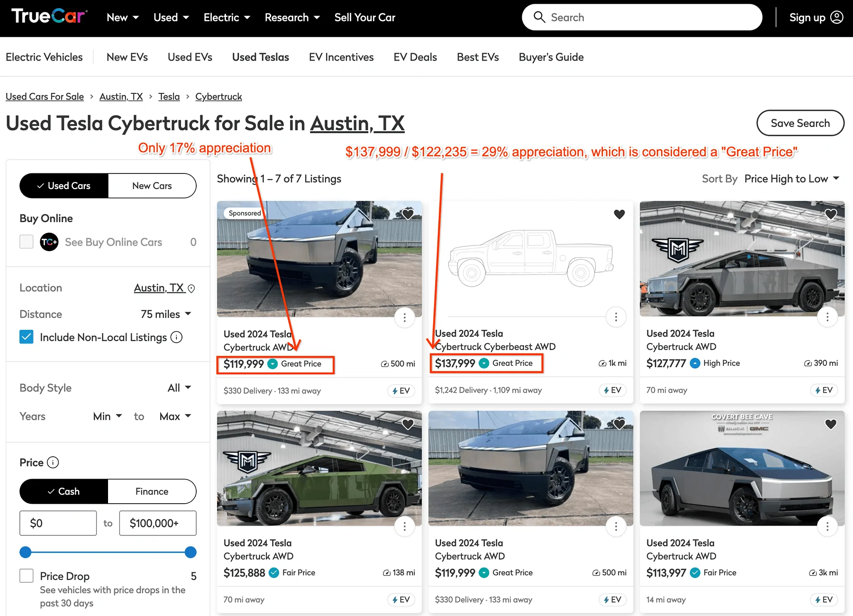This screenshot has height=616, width=853.
Task: Click the Save Search button
Action: [800, 123]
